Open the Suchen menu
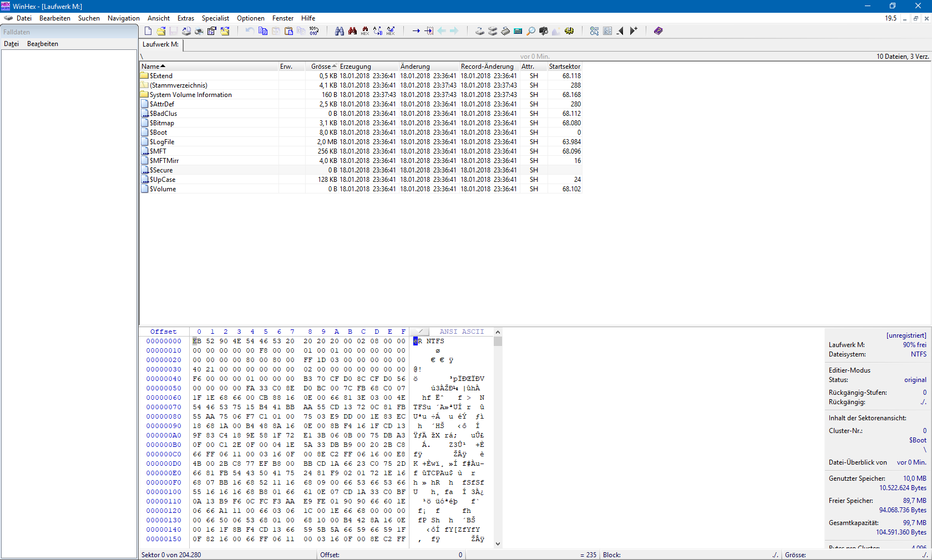This screenshot has height=560, width=932. [89, 18]
